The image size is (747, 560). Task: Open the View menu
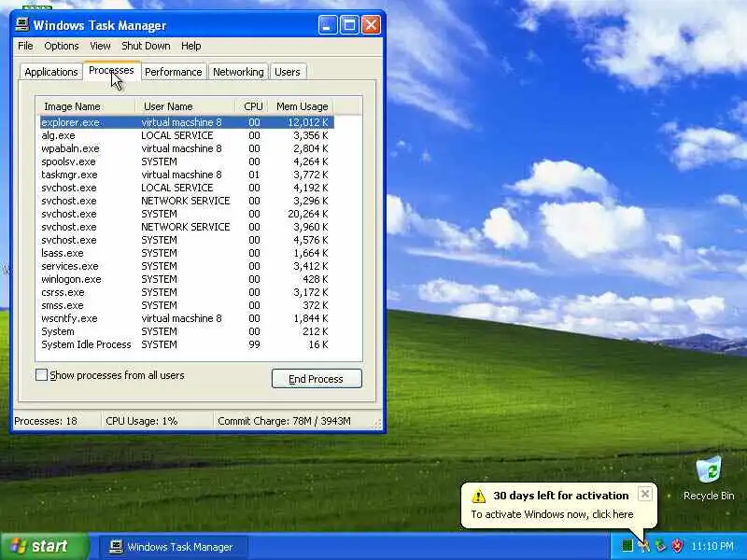100,46
